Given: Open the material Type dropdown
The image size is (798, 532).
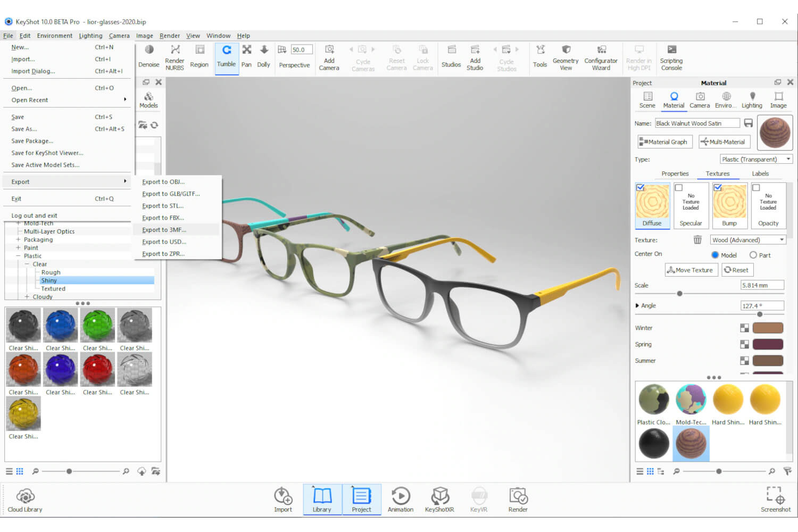Looking at the screenshot, I should pos(756,159).
